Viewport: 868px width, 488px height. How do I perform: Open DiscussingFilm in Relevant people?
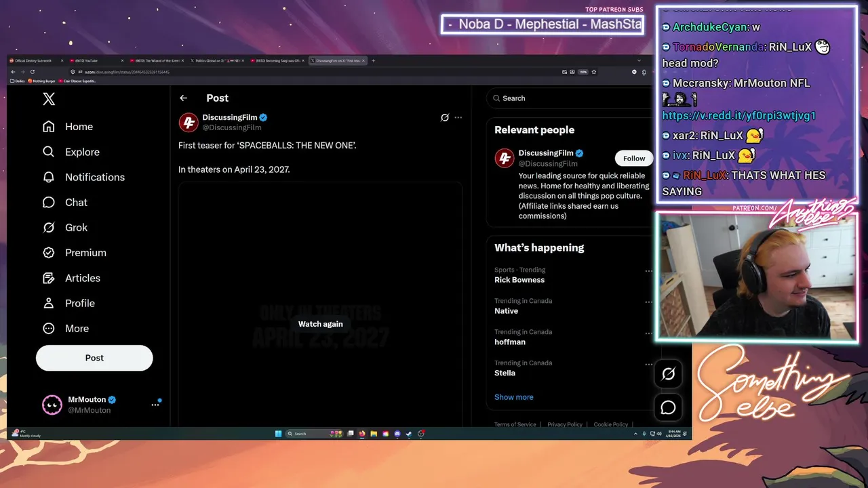point(546,153)
